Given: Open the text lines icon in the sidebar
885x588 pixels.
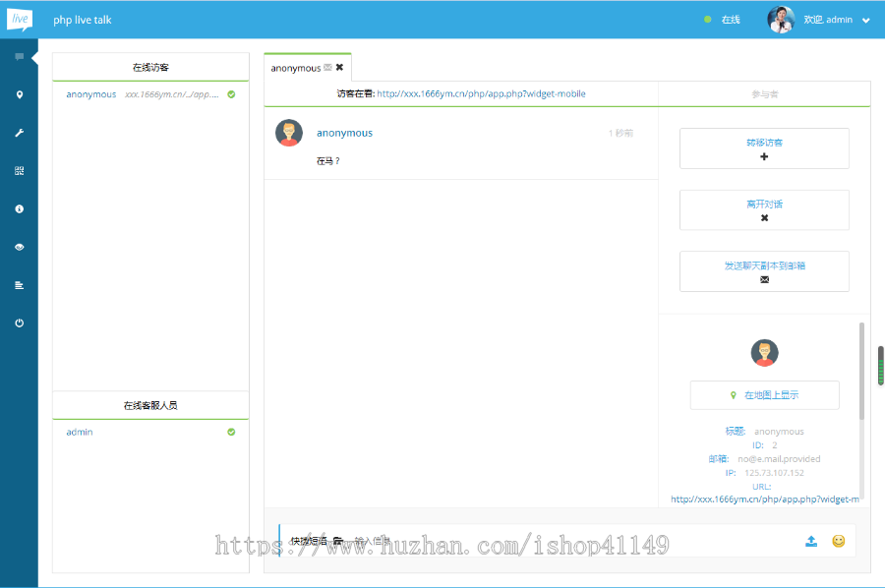Looking at the screenshot, I should tap(20, 285).
